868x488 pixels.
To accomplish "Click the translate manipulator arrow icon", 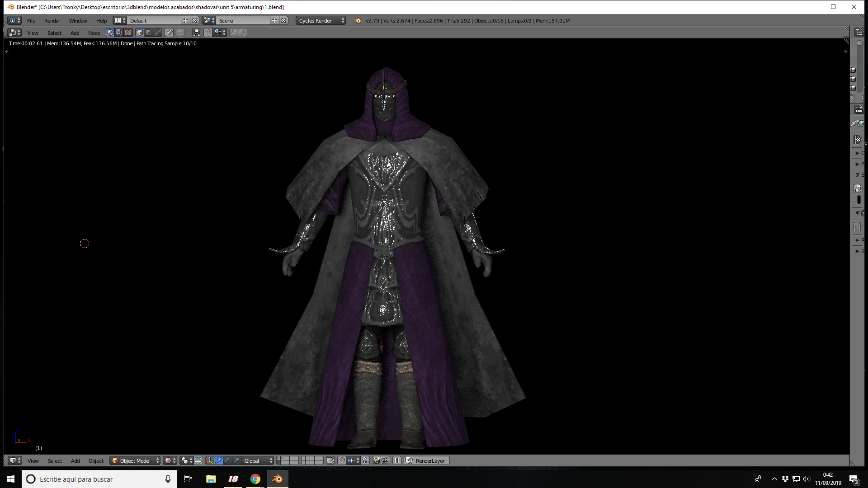I will [x=218, y=460].
